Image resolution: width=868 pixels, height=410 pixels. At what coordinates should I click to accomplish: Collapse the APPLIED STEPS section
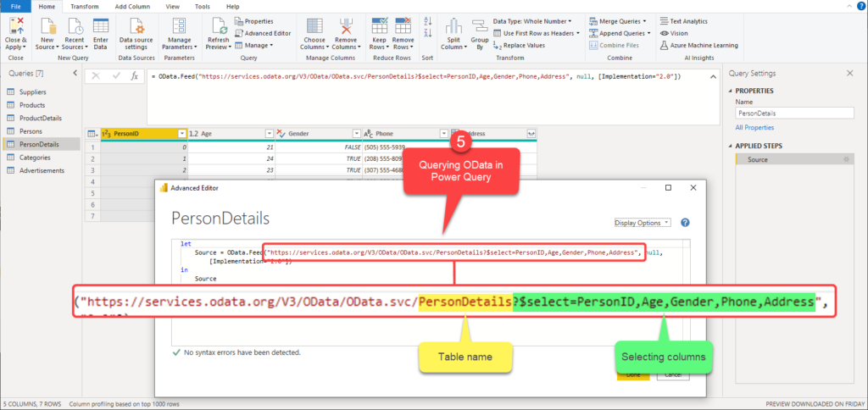click(x=731, y=146)
